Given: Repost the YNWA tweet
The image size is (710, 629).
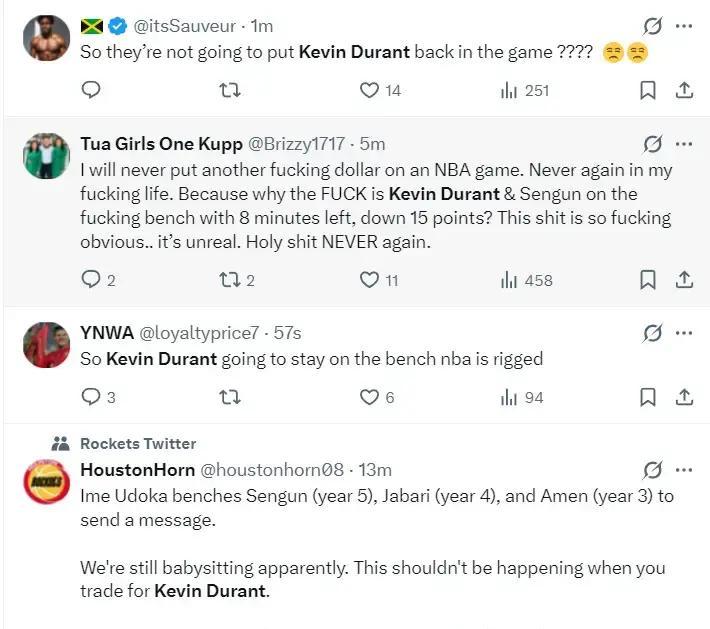Looking at the screenshot, I should pyautogui.click(x=229, y=397).
